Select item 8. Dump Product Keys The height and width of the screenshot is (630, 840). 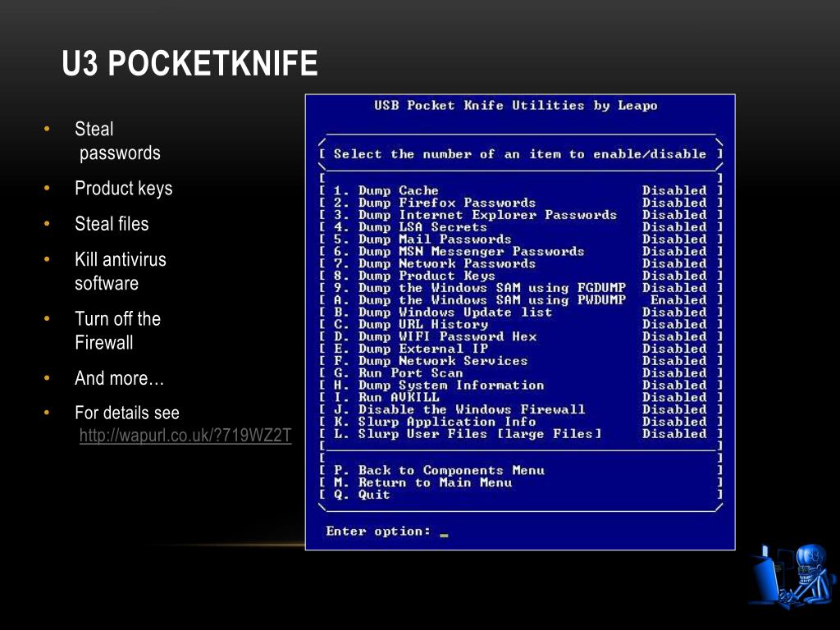pos(414,276)
